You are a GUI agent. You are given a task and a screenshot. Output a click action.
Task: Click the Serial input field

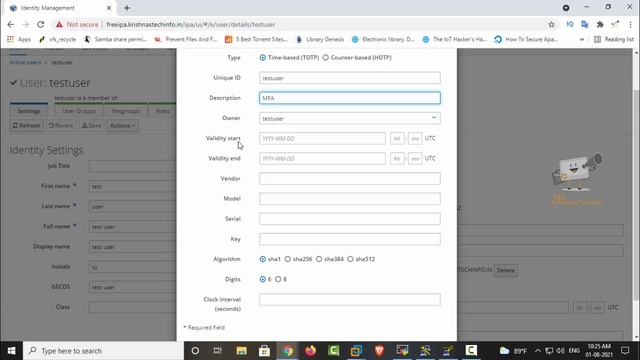(350, 219)
